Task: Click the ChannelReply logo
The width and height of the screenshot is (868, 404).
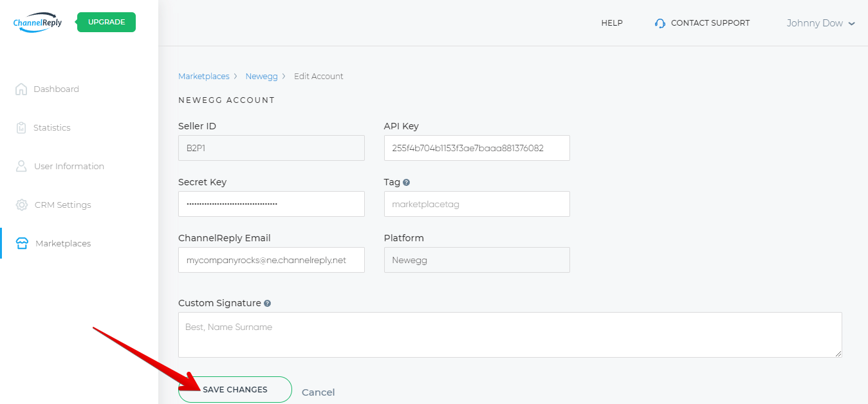Action: click(x=37, y=22)
